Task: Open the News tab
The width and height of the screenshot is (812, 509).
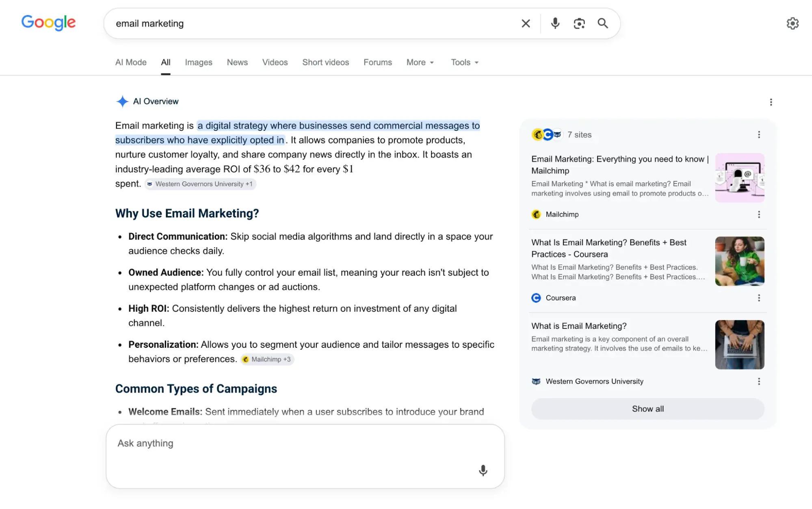Action: pyautogui.click(x=237, y=63)
